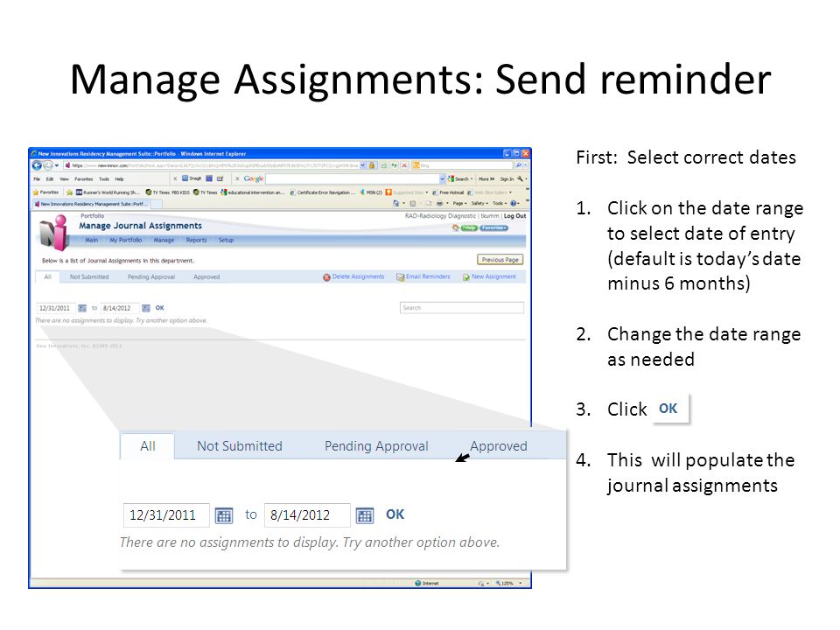Open the Setup navigation menu
Image resolution: width=840 pixels, height=630 pixels.
[226, 240]
